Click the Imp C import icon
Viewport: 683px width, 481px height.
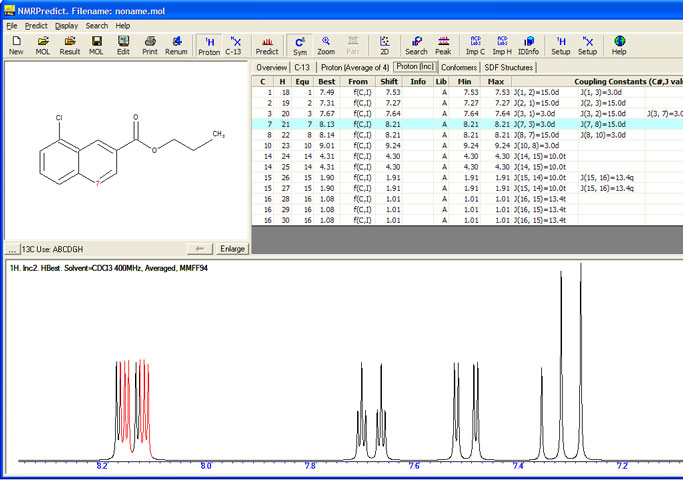474,45
